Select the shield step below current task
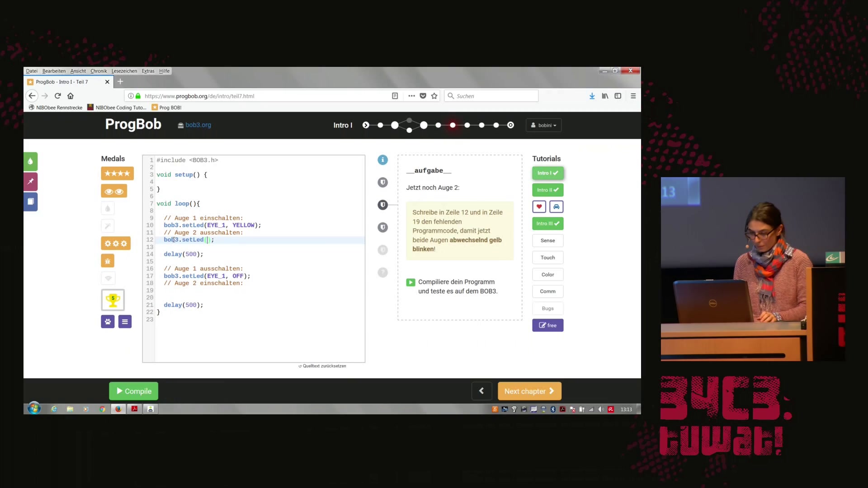Screen dimensions: 868x488 (382, 227)
